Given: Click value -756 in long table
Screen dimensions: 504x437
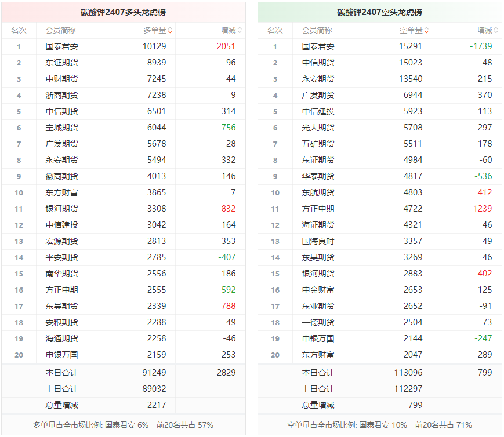Looking at the screenshot, I should coord(227,128).
